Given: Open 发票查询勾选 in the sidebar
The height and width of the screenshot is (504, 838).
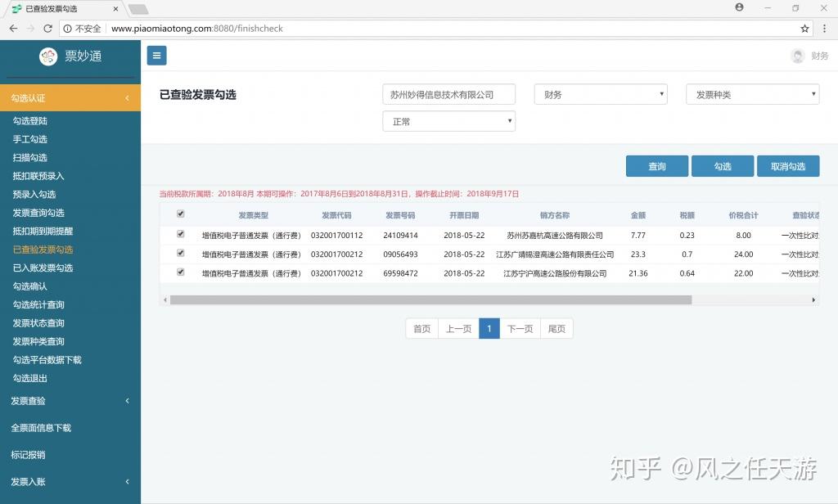Looking at the screenshot, I should coord(38,213).
